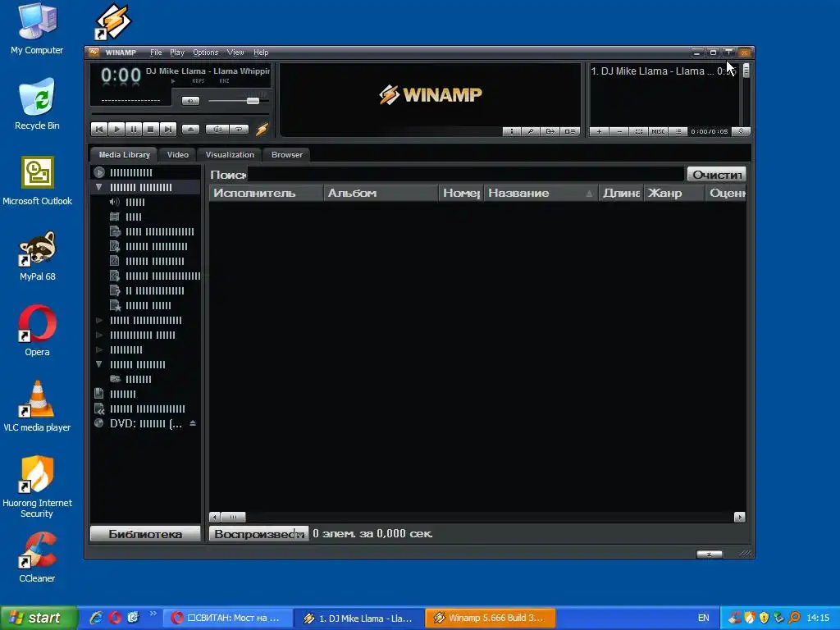
Task: Click the seek bar above the playback buttons
Action: 180,113
